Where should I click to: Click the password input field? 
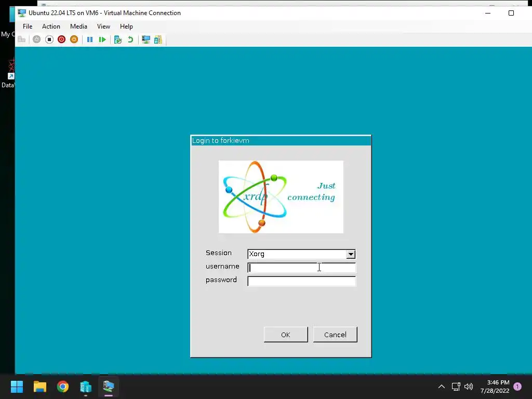[x=302, y=281]
